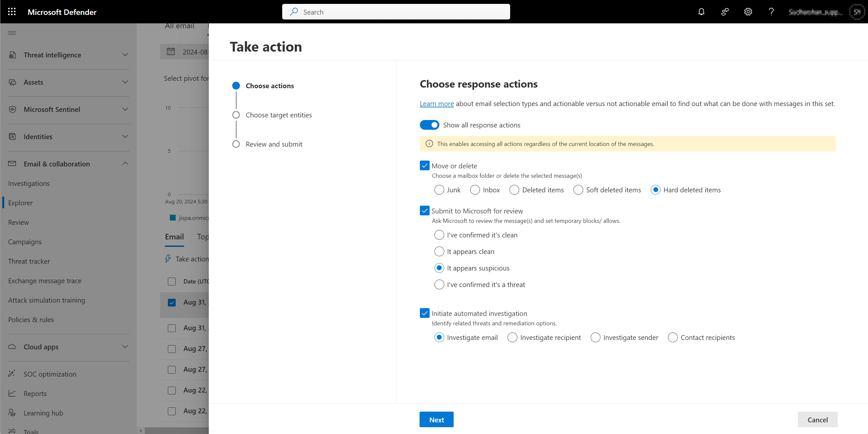Open the Learning hub sidebar item
Image resolution: width=868 pixels, height=434 pixels.
(43, 413)
